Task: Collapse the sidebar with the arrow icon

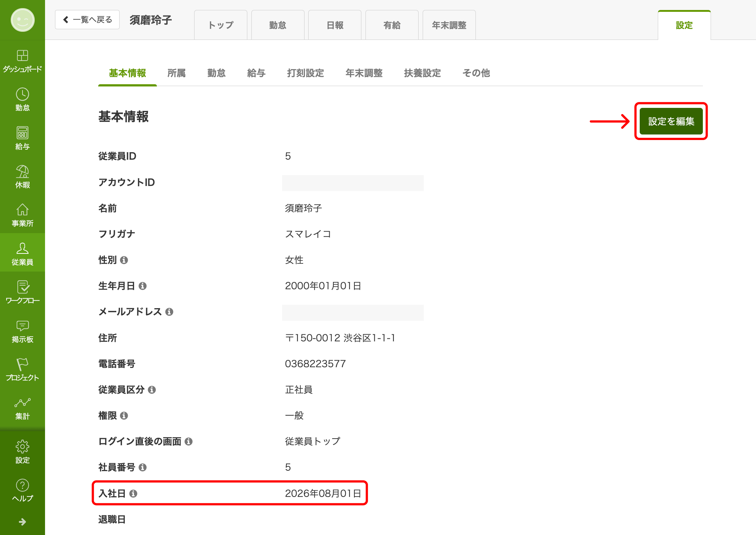Action: coord(23,521)
